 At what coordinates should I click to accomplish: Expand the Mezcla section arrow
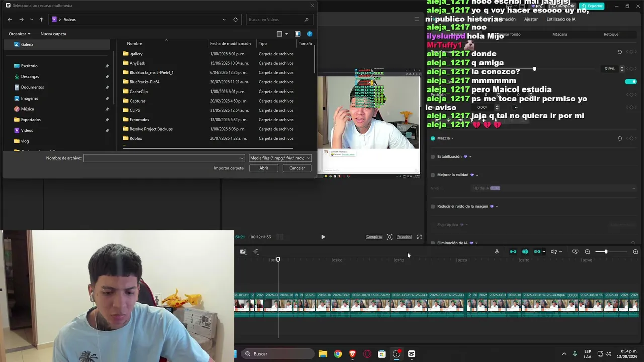tap(452, 138)
